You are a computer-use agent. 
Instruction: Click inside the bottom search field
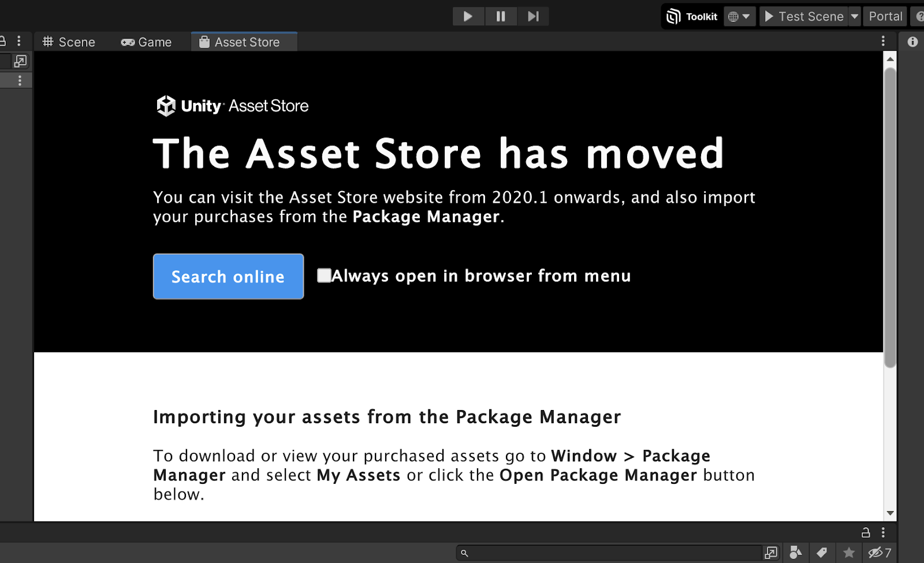[x=609, y=553]
